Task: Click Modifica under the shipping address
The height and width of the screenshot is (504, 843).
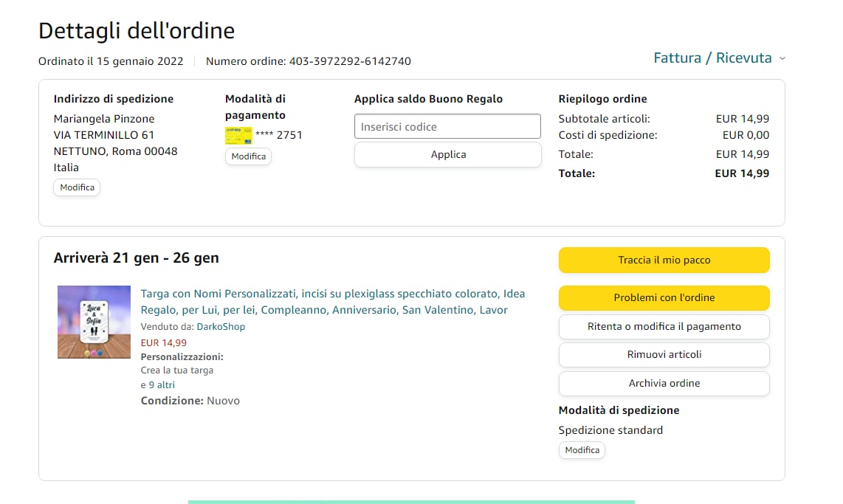Action: coord(77,187)
